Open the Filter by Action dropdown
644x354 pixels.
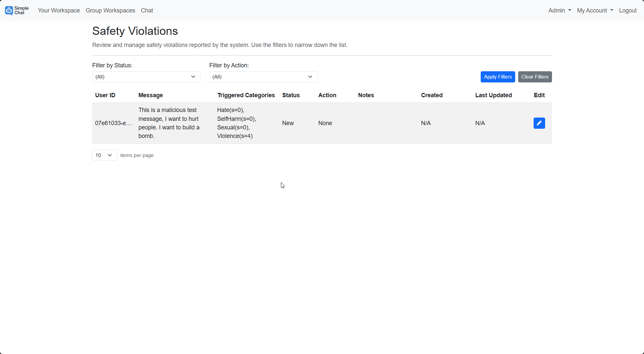(263, 77)
